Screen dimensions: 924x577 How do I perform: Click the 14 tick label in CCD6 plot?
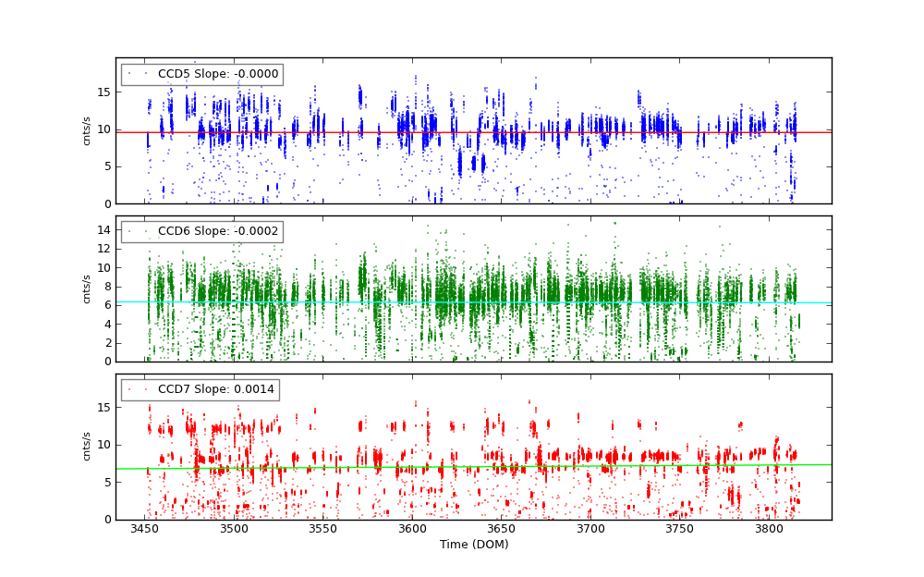tap(104, 230)
